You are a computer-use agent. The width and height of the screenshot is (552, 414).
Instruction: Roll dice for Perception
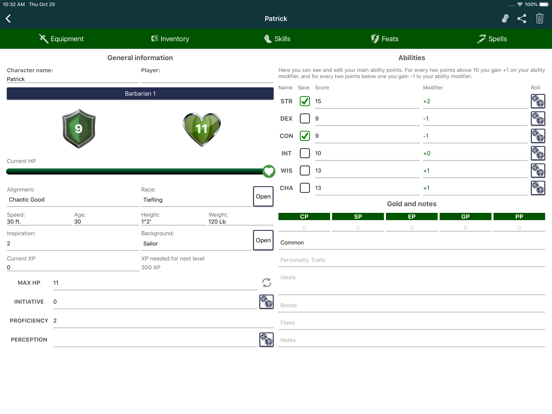266,340
